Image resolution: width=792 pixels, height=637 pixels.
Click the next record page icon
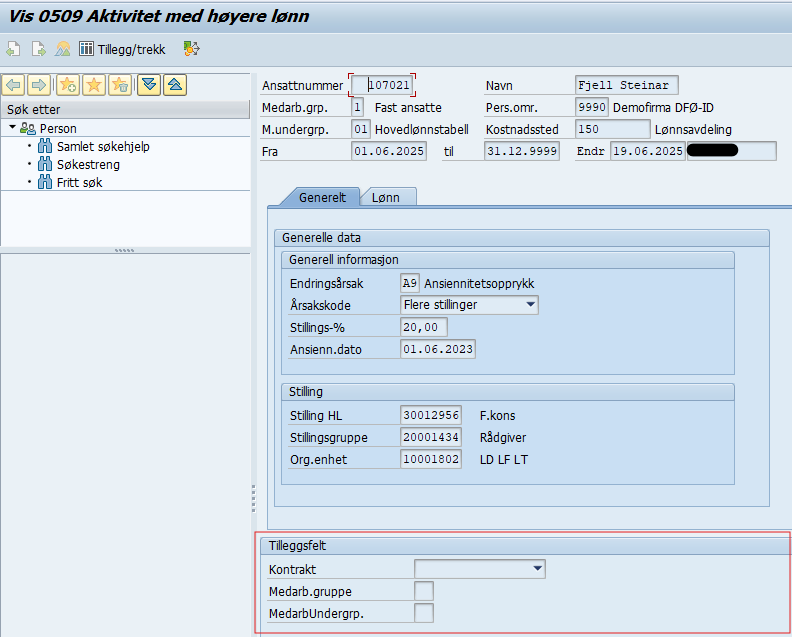(x=38, y=49)
